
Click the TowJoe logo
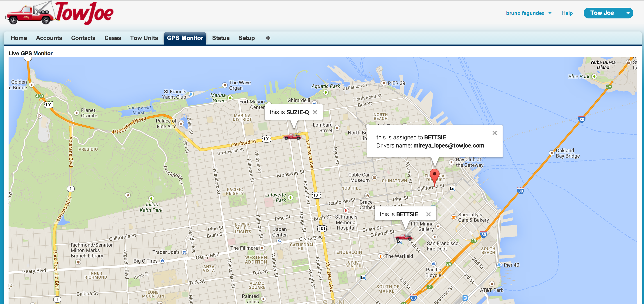point(60,13)
